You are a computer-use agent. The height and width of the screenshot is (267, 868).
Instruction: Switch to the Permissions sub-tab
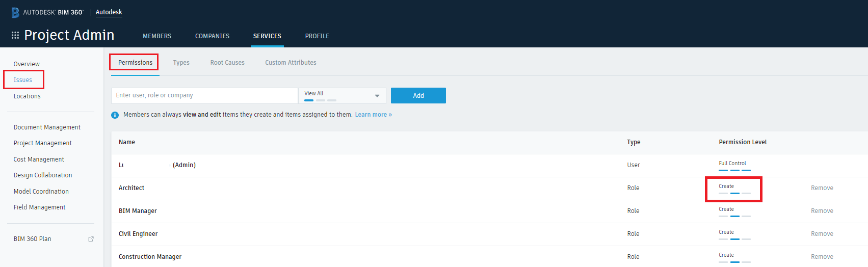click(135, 63)
